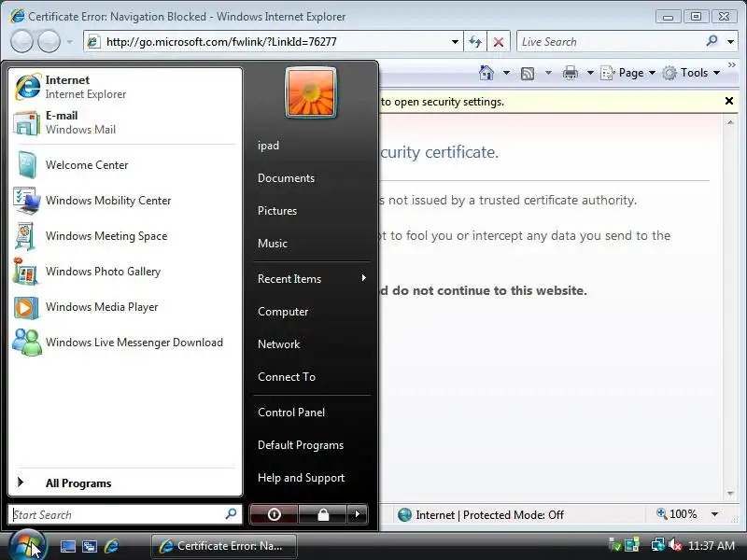Screen dimensions: 747x560
Task: Expand shutdown options arrow
Action: click(358, 514)
